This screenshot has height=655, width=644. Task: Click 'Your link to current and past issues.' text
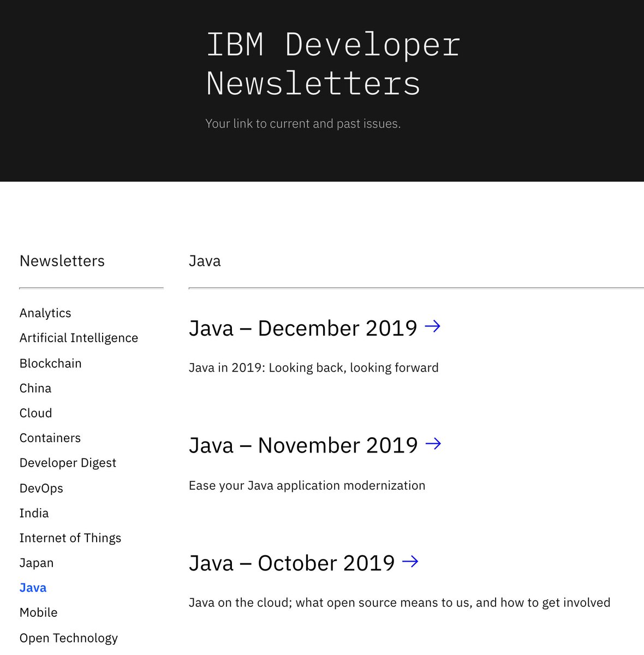[x=303, y=124]
